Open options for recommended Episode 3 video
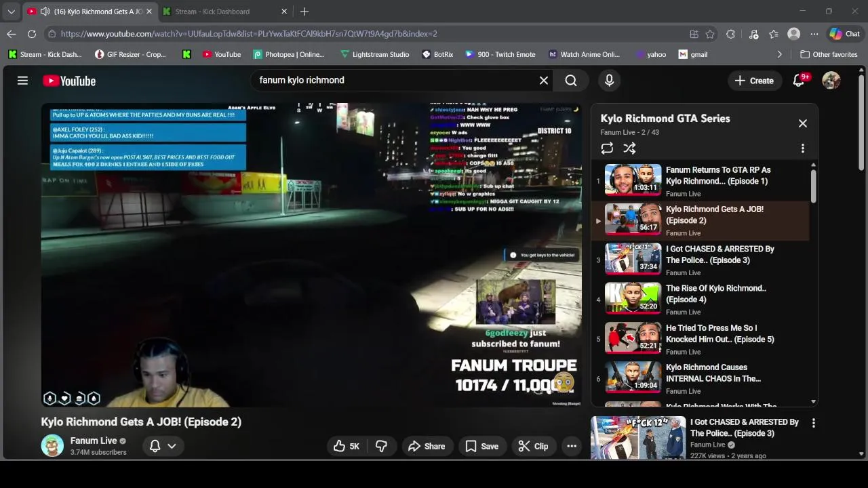 click(814, 423)
